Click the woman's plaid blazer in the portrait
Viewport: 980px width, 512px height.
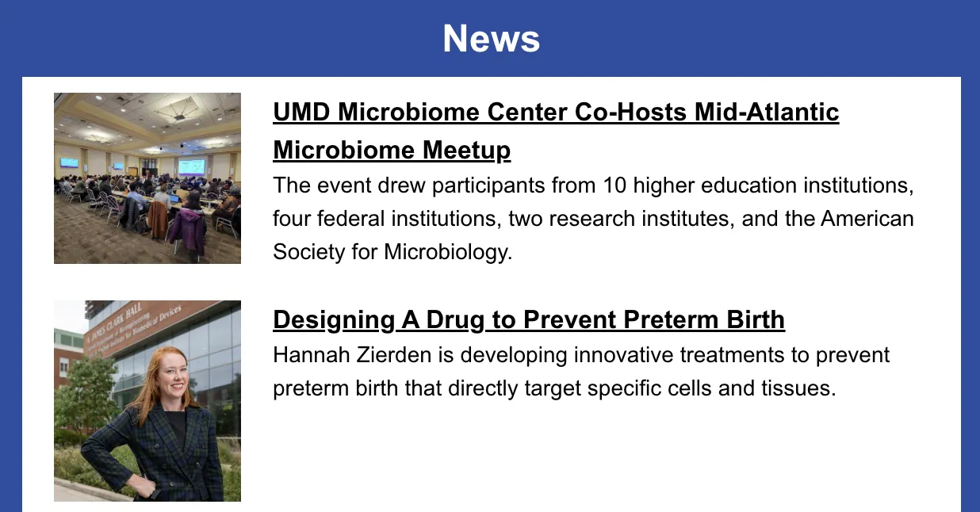click(x=153, y=453)
